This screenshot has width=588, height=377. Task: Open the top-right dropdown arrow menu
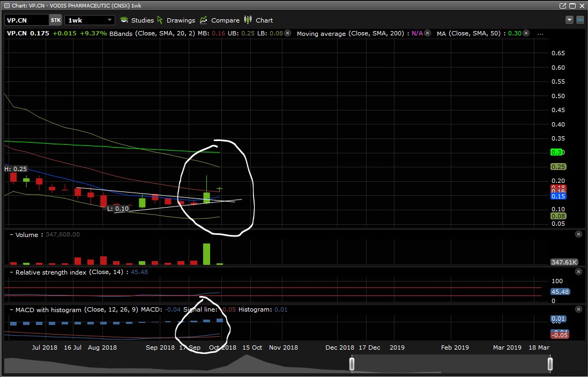[569, 20]
